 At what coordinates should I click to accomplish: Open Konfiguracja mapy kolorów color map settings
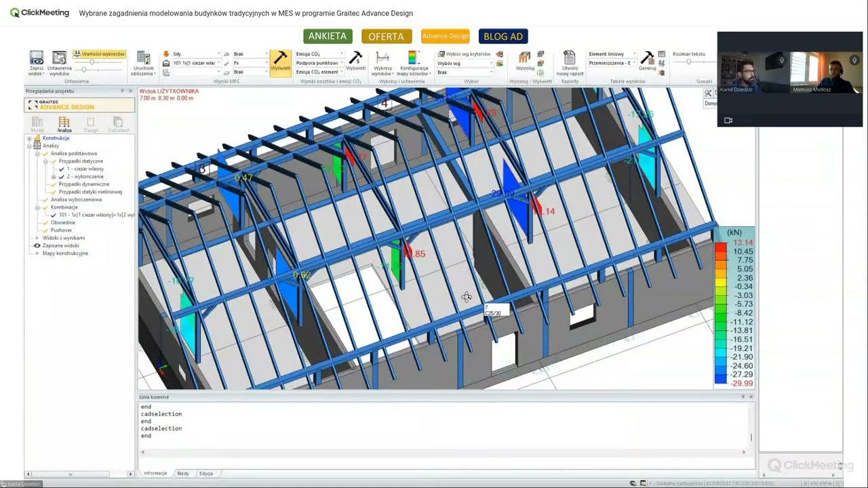point(414,63)
